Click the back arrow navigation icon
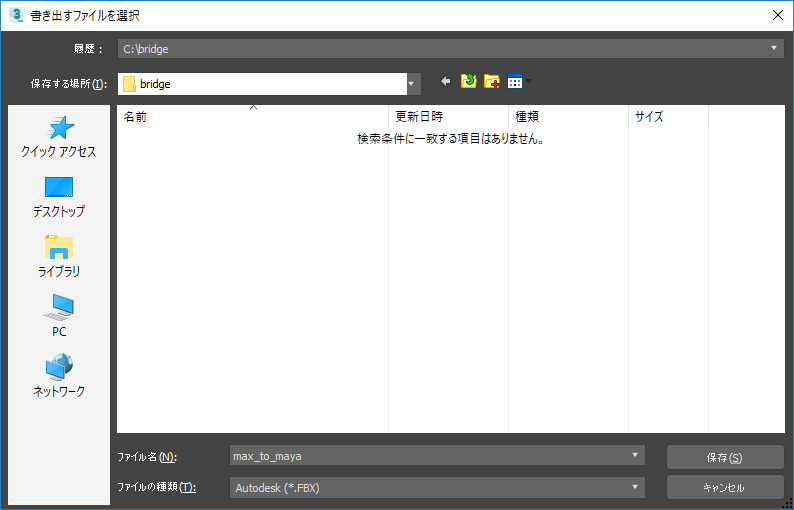Image resolution: width=794 pixels, height=510 pixels. coord(445,82)
